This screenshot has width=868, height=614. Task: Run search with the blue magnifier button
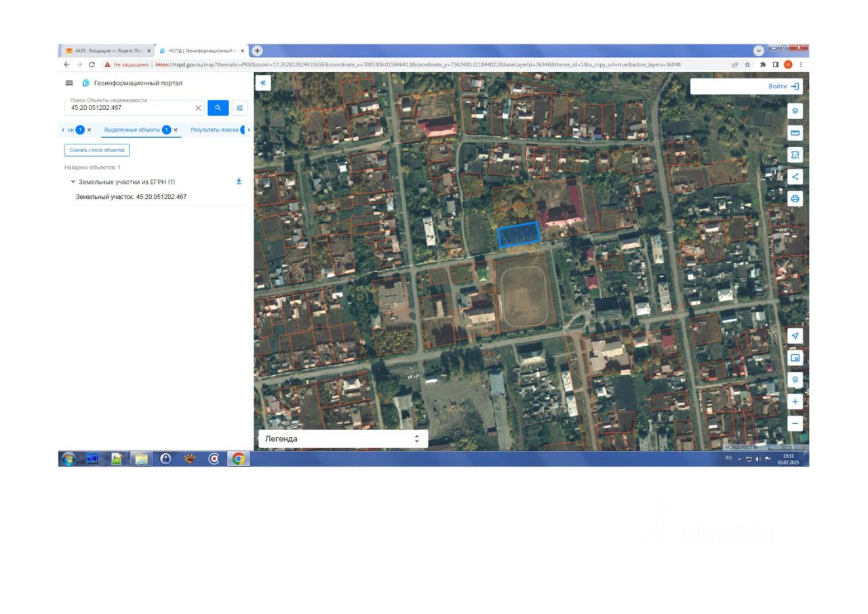pyautogui.click(x=218, y=108)
